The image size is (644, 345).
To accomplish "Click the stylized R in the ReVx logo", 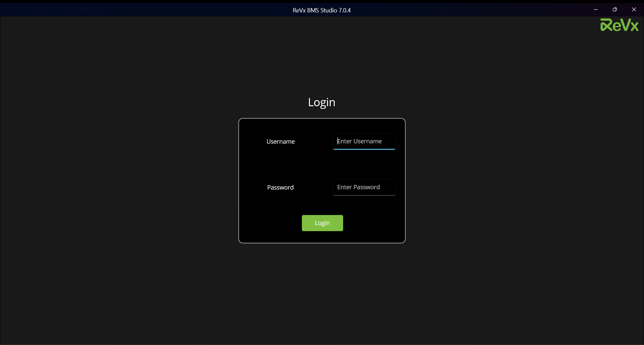I will click(x=606, y=25).
